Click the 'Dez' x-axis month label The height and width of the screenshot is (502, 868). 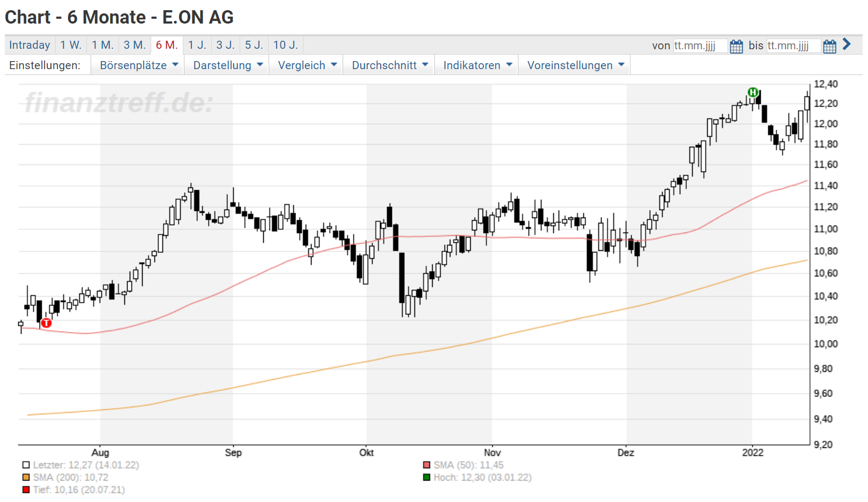pyautogui.click(x=626, y=453)
